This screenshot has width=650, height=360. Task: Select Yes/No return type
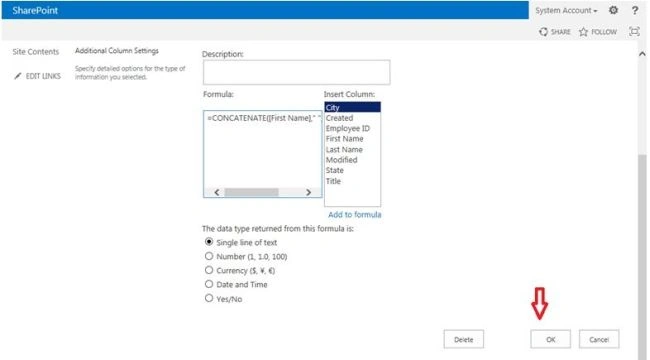(209, 298)
